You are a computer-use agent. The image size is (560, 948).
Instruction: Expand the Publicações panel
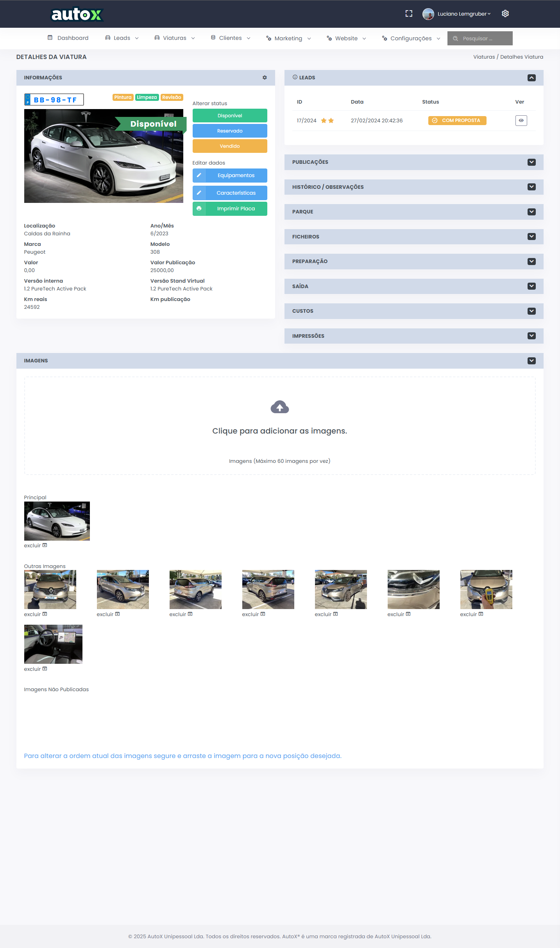point(531,162)
